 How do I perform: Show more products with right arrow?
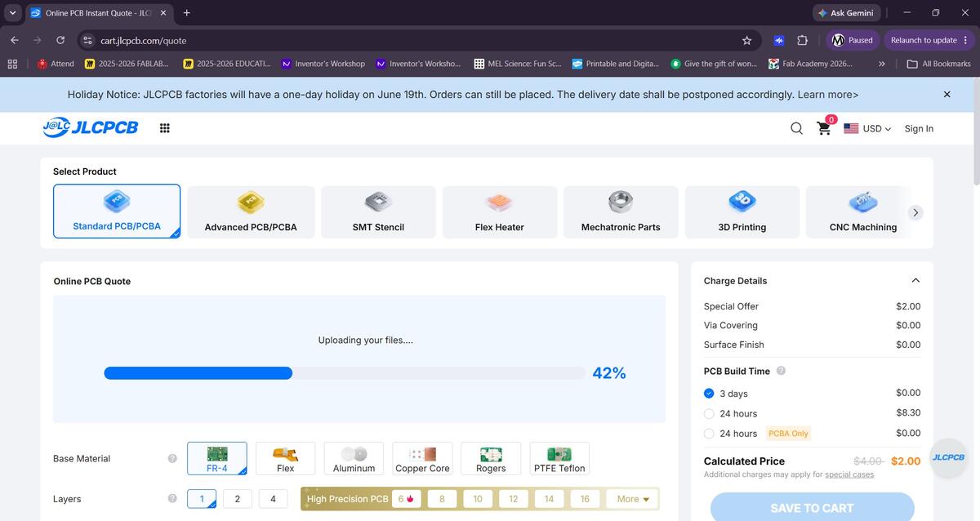pyautogui.click(x=915, y=212)
